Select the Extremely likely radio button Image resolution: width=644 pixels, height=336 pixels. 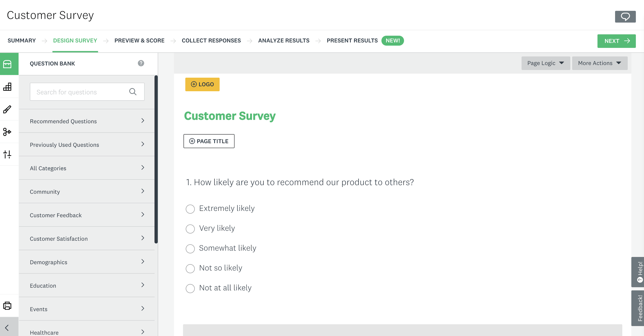(191, 209)
